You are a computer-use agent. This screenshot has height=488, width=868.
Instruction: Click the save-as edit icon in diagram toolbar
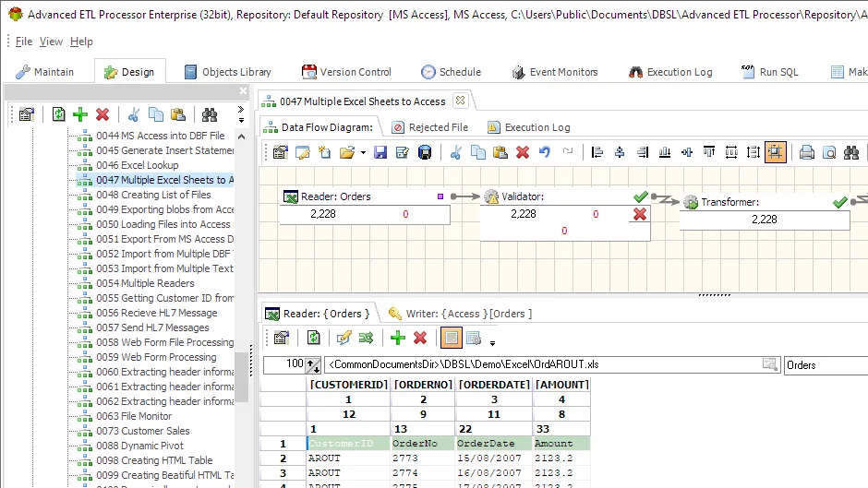click(x=403, y=152)
